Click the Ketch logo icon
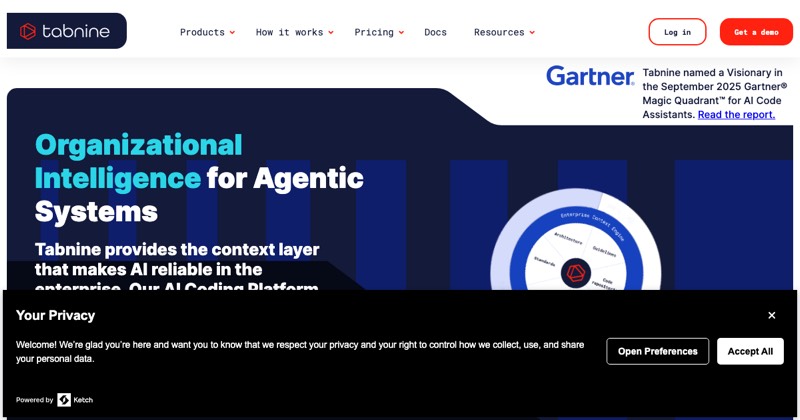Screen dimensions: 800x420 pyautogui.click(x=64, y=400)
